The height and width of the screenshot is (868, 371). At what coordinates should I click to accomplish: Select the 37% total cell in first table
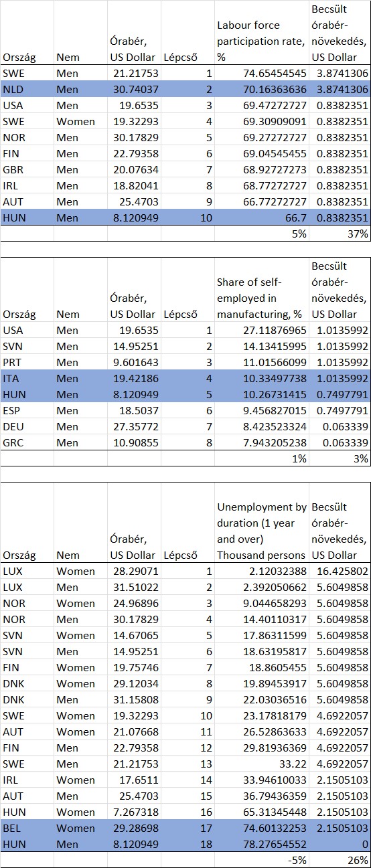pyautogui.click(x=340, y=234)
